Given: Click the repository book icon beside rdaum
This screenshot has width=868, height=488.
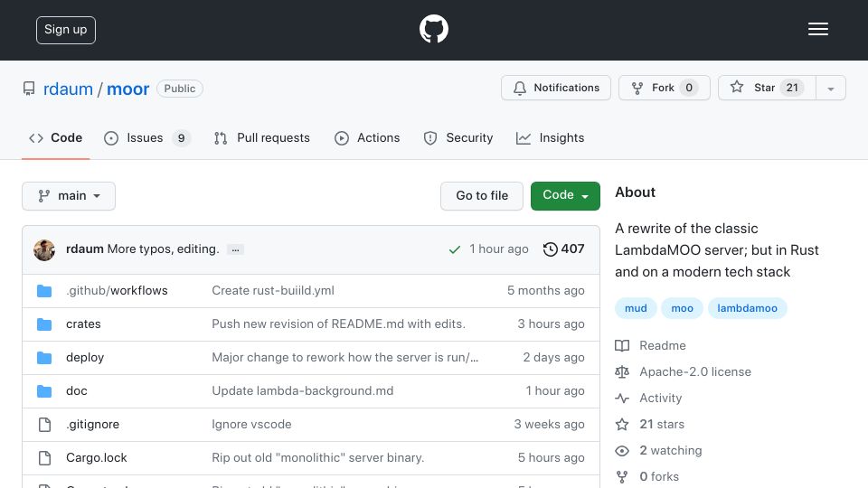Looking at the screenshot, I should (29, 89).
